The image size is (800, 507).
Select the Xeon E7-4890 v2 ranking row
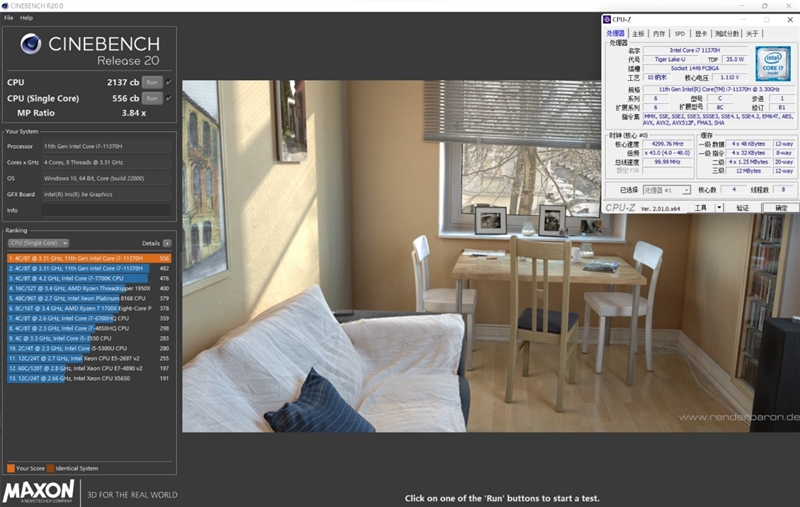coord(89,368)
